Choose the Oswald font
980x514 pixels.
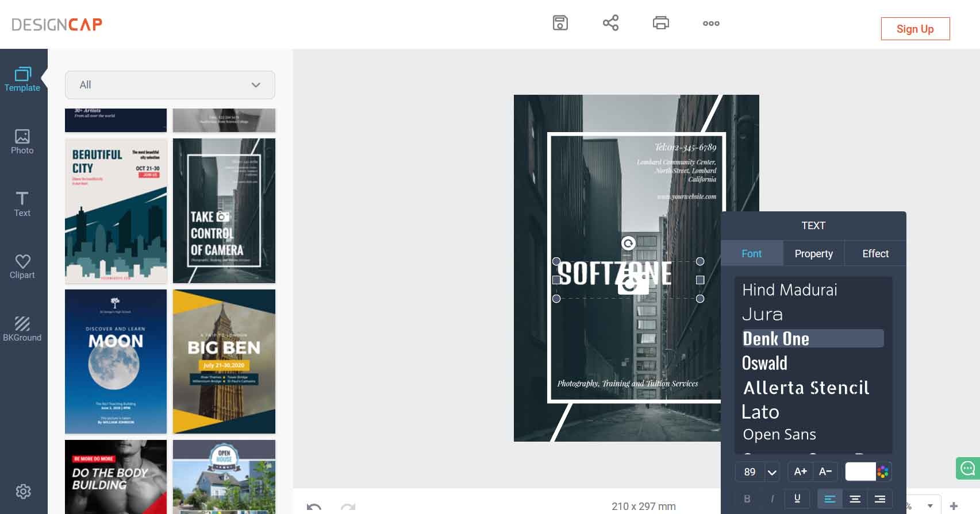pyautogui.click(x=765, y=363)
